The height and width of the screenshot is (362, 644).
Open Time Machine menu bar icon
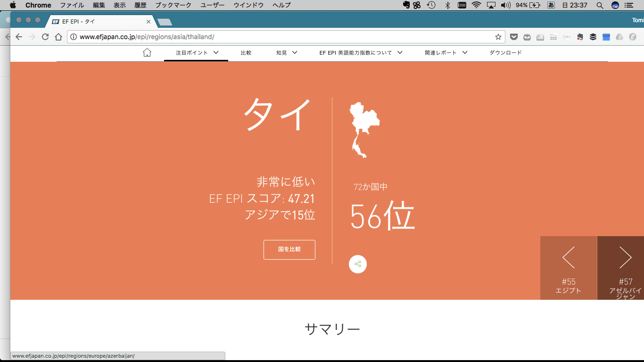431,5
